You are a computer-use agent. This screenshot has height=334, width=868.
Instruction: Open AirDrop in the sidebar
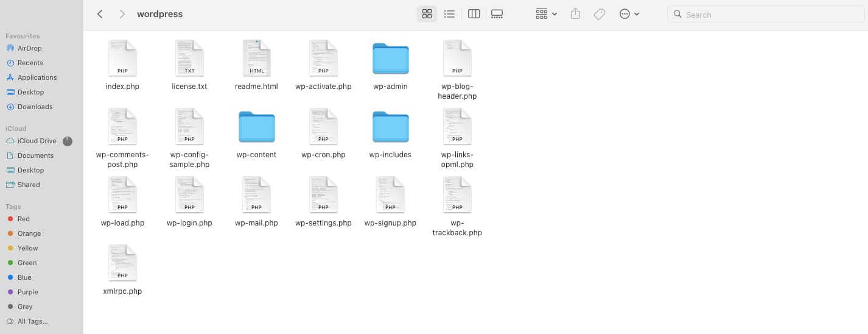29,48
